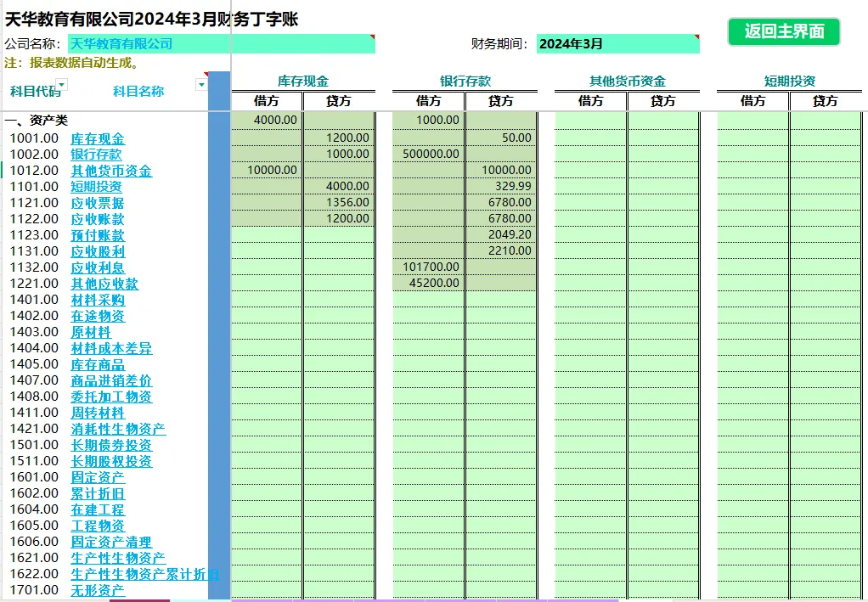868x602 pixels.
Task: Select the 库存现金 credit cell 1356.00
Action: tap(339, 202)
